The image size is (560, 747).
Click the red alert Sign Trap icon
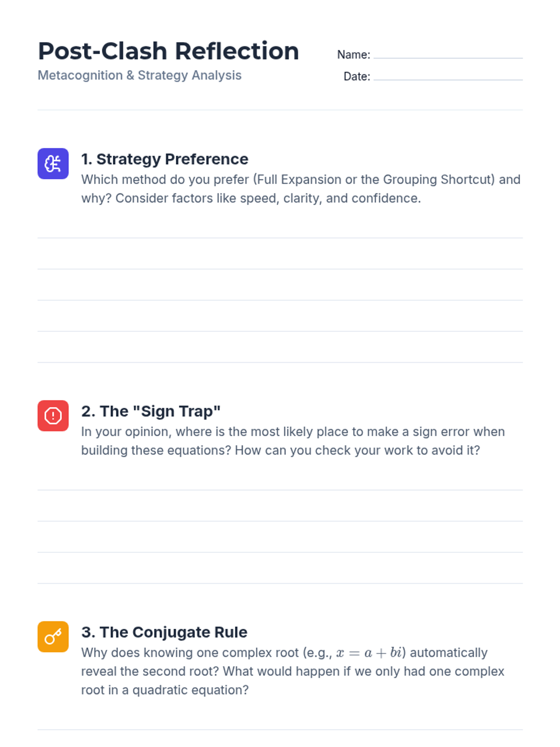pyautogui.click(x=53, y=416)
